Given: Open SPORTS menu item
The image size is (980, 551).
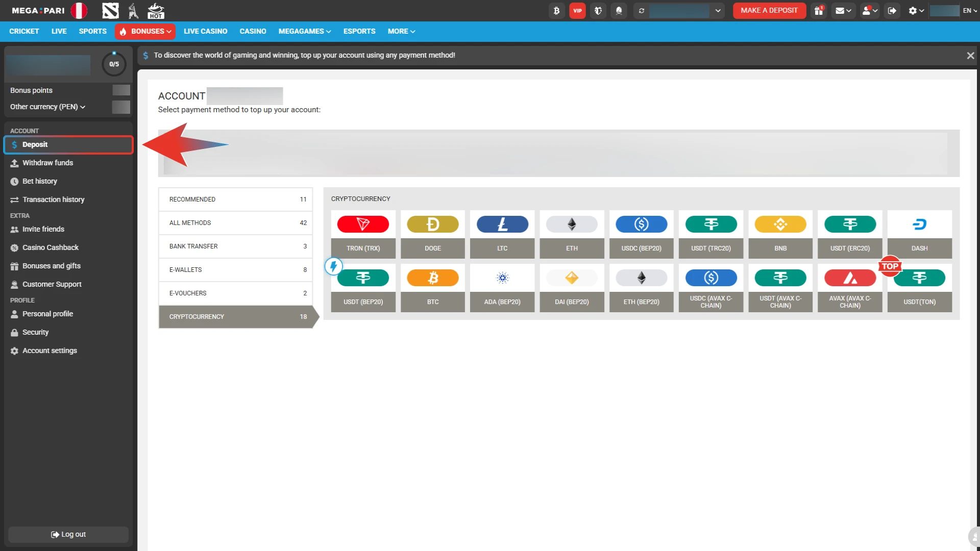Looking at the screenshot, I should tap(92, 31).
